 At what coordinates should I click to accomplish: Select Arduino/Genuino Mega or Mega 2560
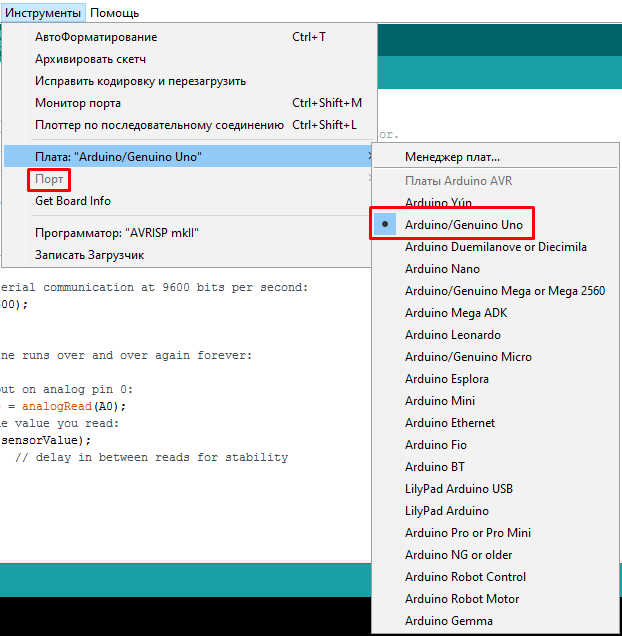click(x=496, y=290)
